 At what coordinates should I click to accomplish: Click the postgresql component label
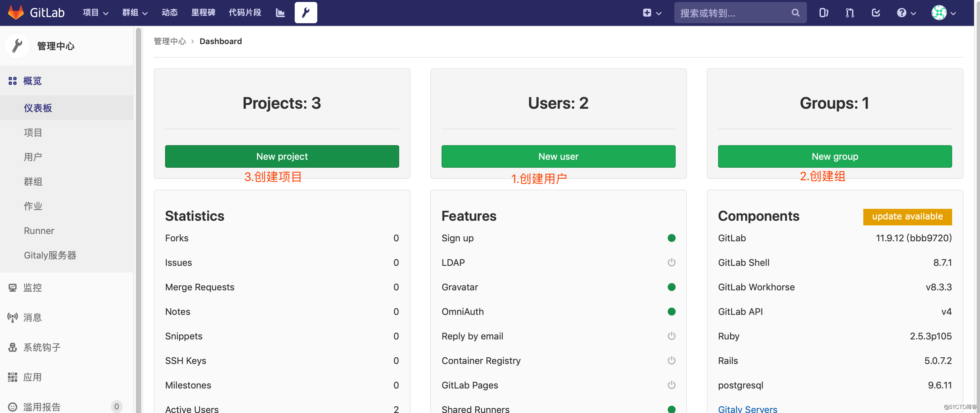741,385
